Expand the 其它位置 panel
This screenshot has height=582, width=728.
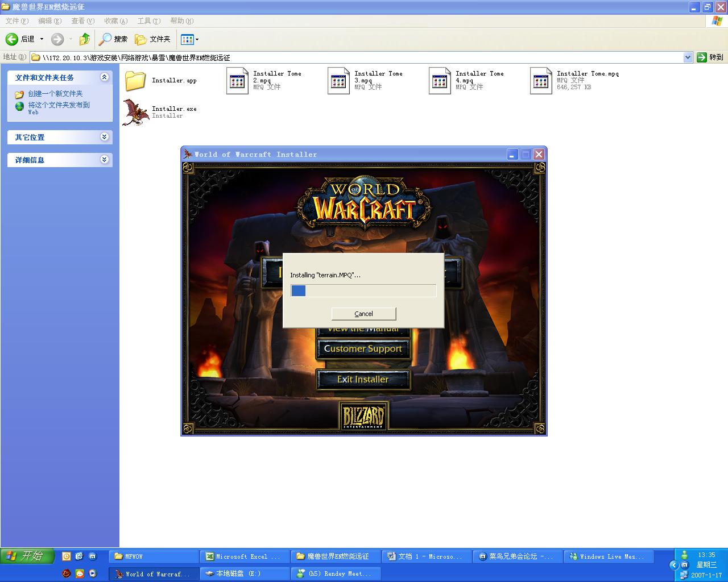[104, 137]
